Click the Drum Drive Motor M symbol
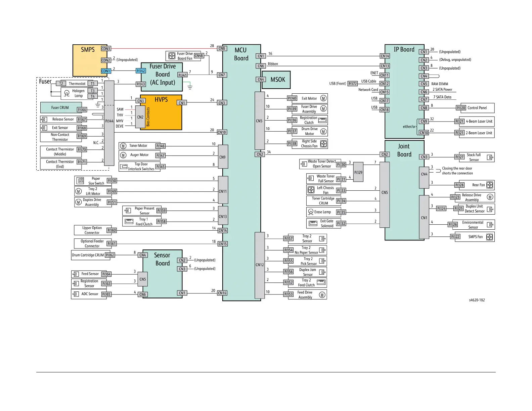The height and width of the screenshot is (411, 532). pyautogui.click(x=323, y=131)
